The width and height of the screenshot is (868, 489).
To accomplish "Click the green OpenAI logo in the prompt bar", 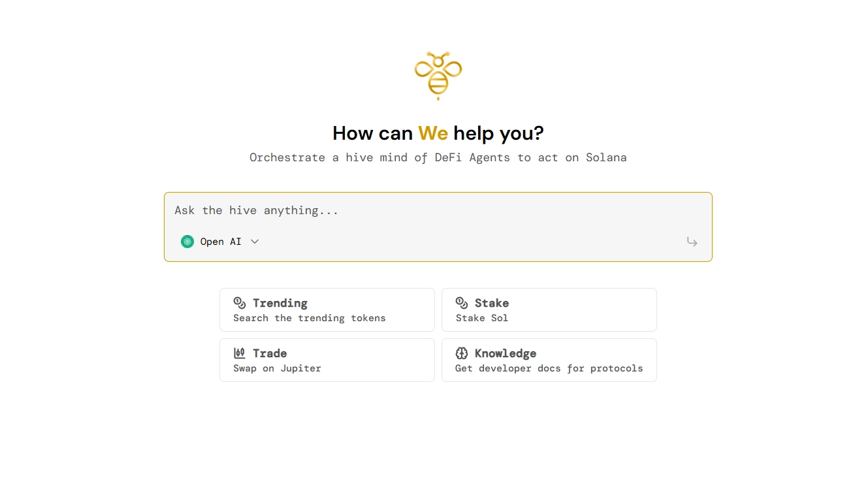I will coord(187,242).
